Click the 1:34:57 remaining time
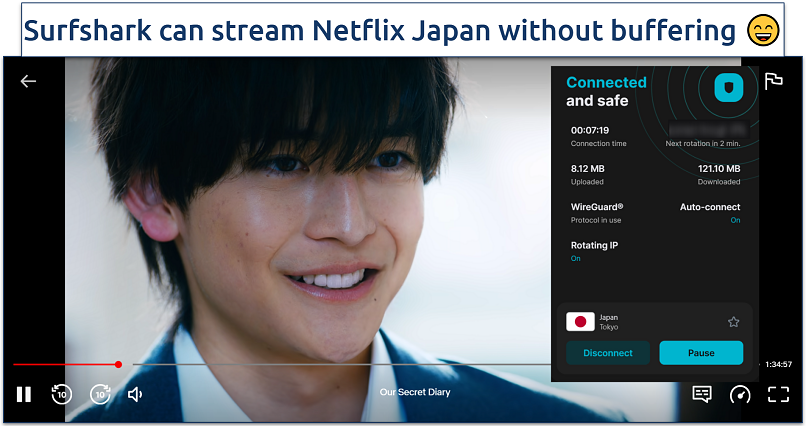806x426 pixels. click(x=778, y=364)
